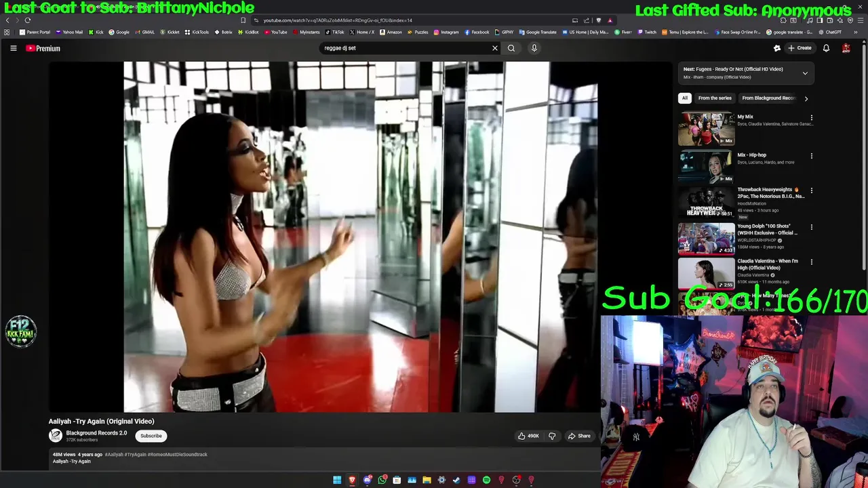Activate voice search microphone
This screenshot has height=488, width=868.
point(534,48)
